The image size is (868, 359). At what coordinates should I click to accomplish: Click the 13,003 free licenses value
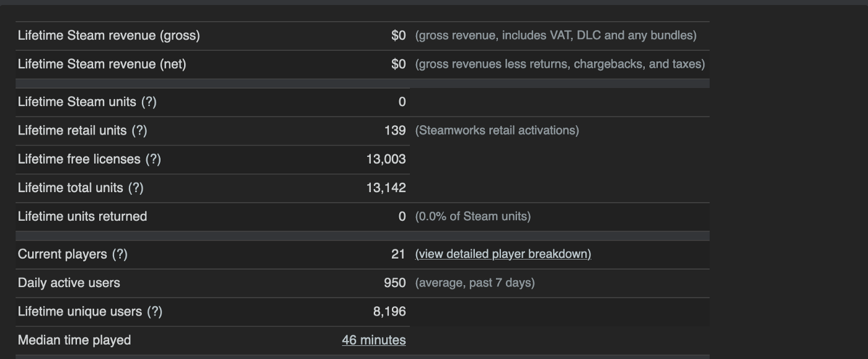pos(386,159)
